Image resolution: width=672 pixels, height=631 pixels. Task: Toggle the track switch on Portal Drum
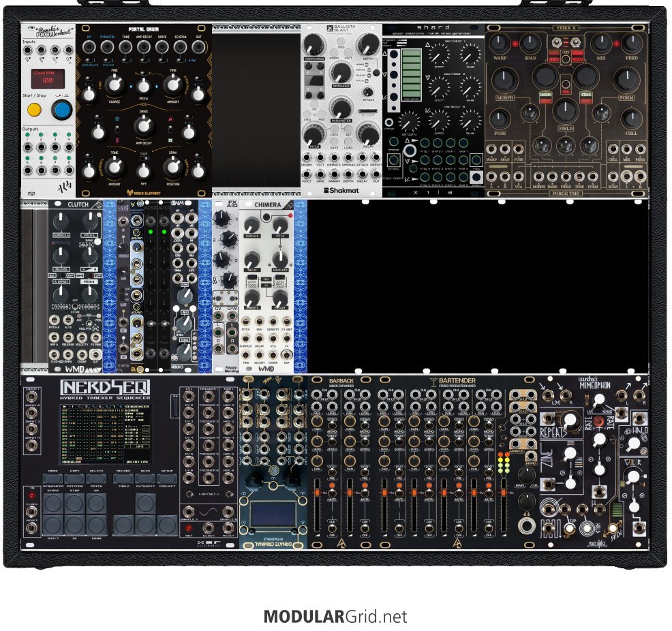pyautogui.click(x=144, y=158)
